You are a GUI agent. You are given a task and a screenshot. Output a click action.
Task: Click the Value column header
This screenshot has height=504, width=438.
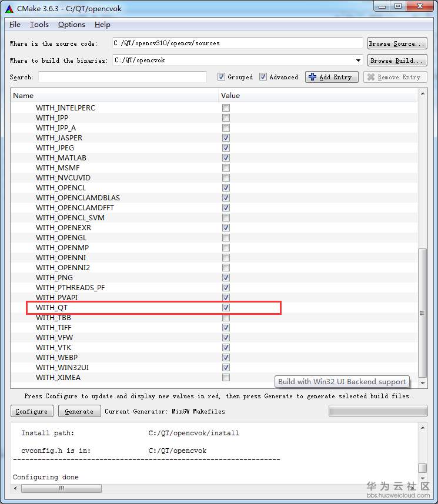pos(318,96)
